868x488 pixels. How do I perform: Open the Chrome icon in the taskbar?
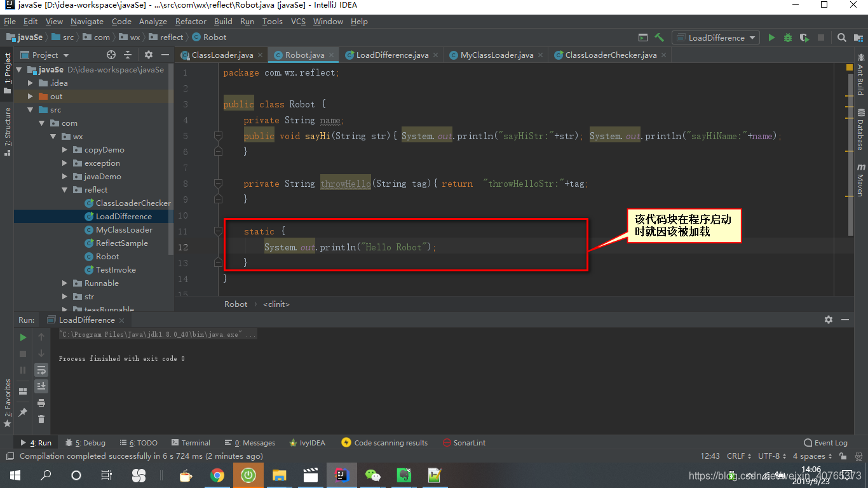point(217,475)
